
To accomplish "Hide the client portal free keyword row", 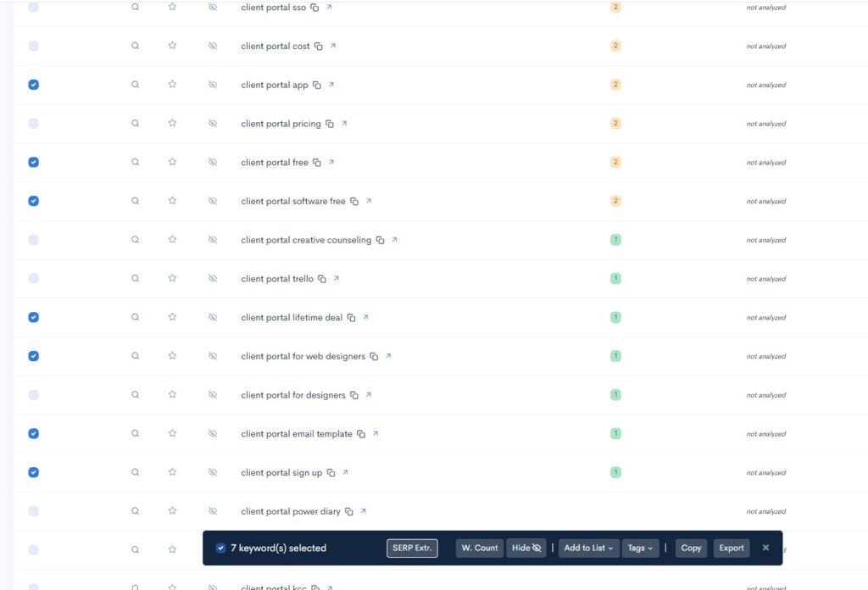I will click(213, 162).
